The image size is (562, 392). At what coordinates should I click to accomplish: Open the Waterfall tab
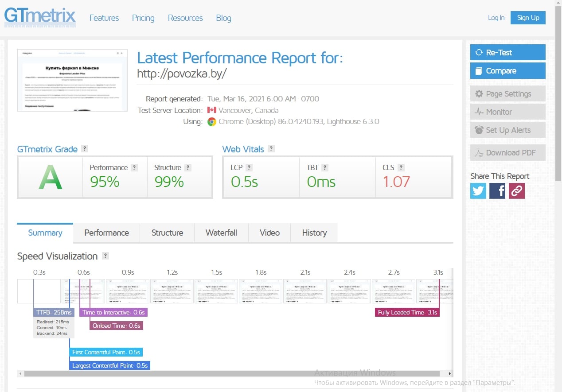(221, 233)
